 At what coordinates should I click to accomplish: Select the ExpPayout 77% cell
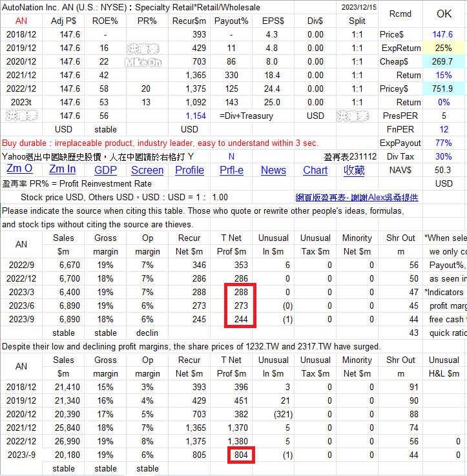pyautogui.click(x=443, y=143)
